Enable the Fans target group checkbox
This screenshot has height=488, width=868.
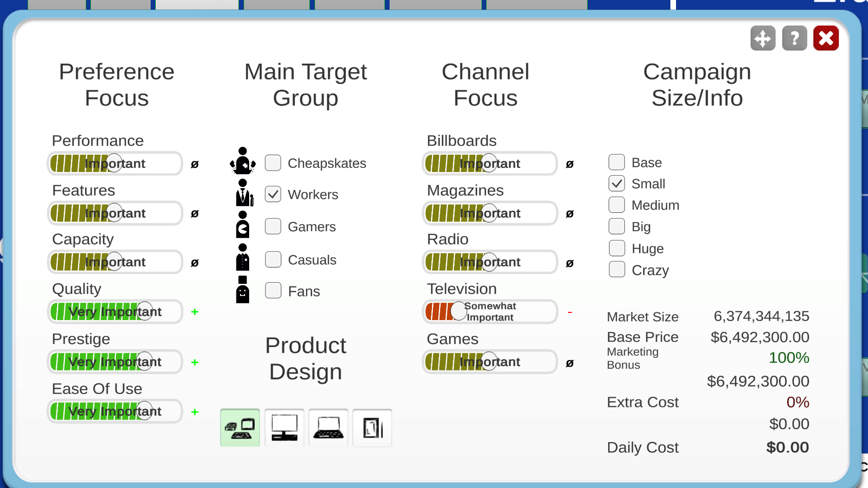tap(273, 290)
